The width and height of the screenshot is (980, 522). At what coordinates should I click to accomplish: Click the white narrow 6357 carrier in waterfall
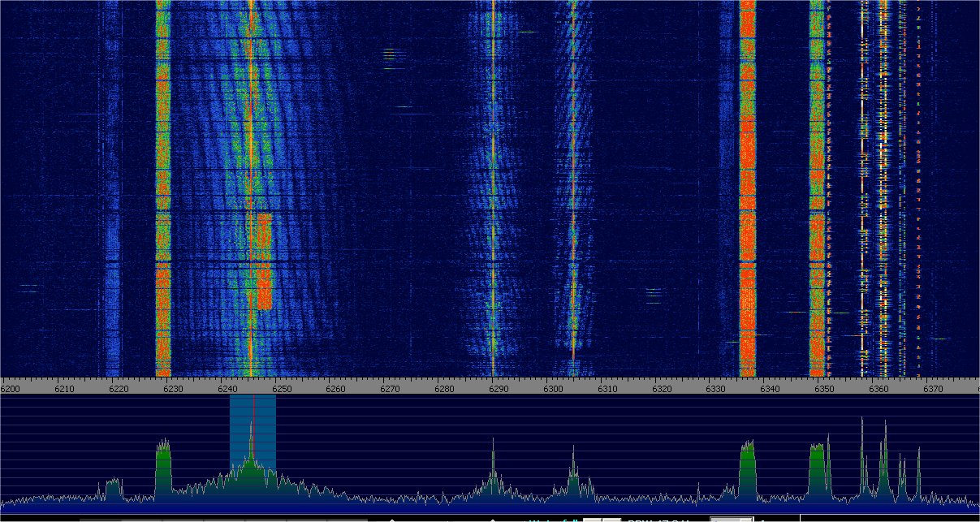tap(862, 203)
